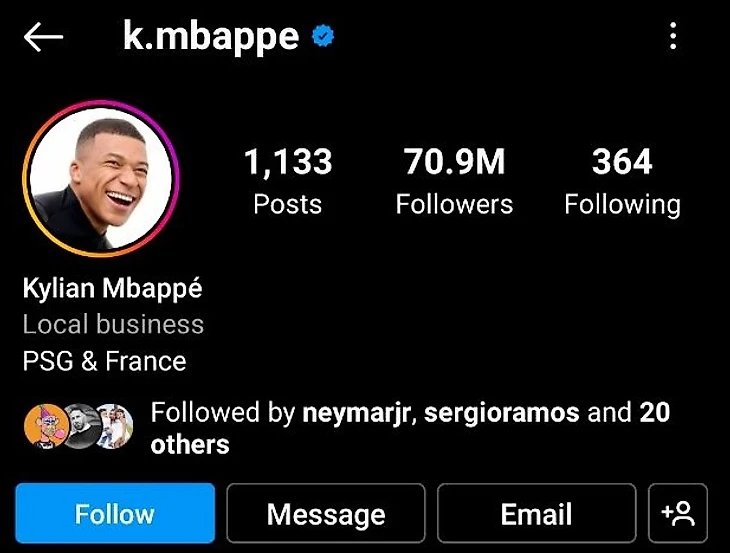Open sergioramos from followed-by text
Screen dimensions: 730x553
pos(501,413)
